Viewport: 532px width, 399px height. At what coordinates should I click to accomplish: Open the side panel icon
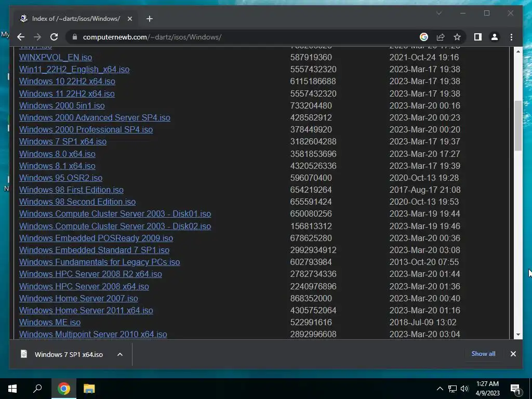478,37
